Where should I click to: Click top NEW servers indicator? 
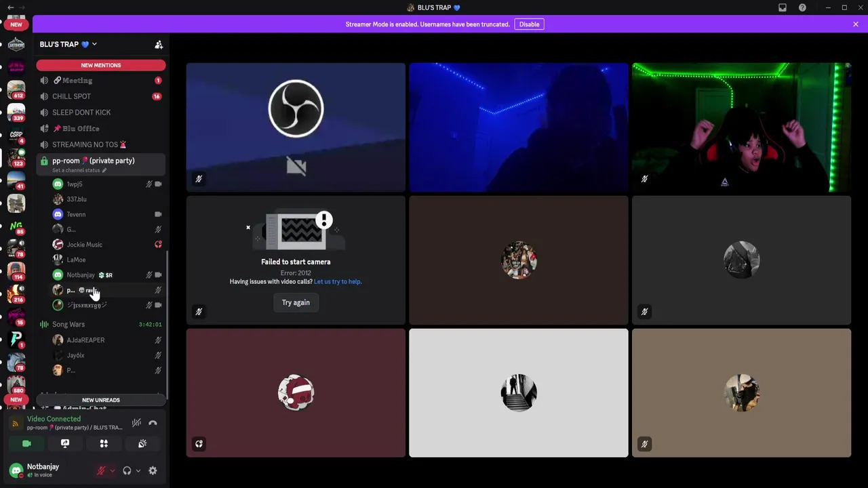coord(16,24)
